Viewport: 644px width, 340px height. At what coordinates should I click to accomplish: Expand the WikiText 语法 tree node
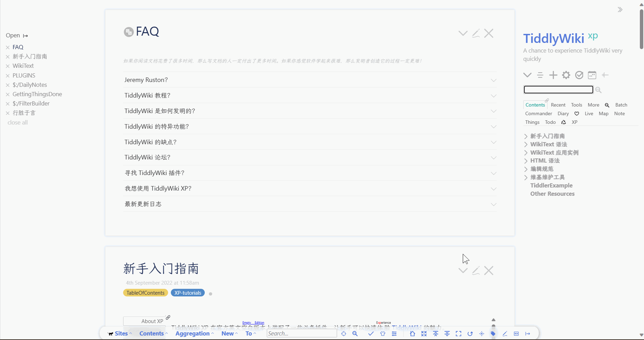[526, 145]
